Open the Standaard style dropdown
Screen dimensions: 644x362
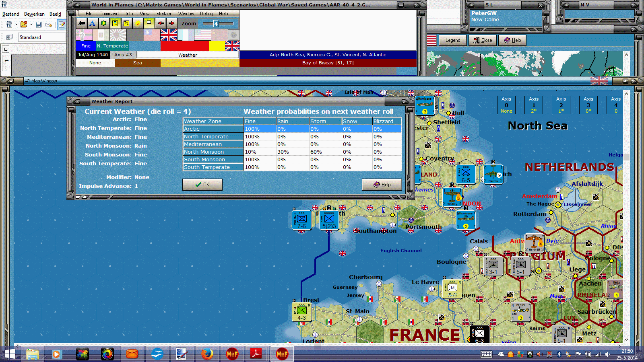41,37
